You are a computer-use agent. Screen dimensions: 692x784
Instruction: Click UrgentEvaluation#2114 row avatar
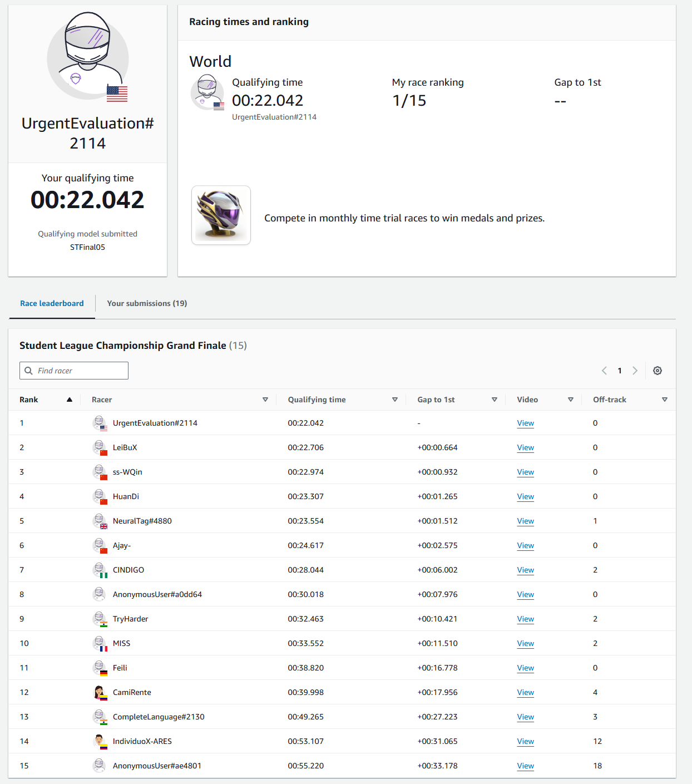click(x=100, y=423)
